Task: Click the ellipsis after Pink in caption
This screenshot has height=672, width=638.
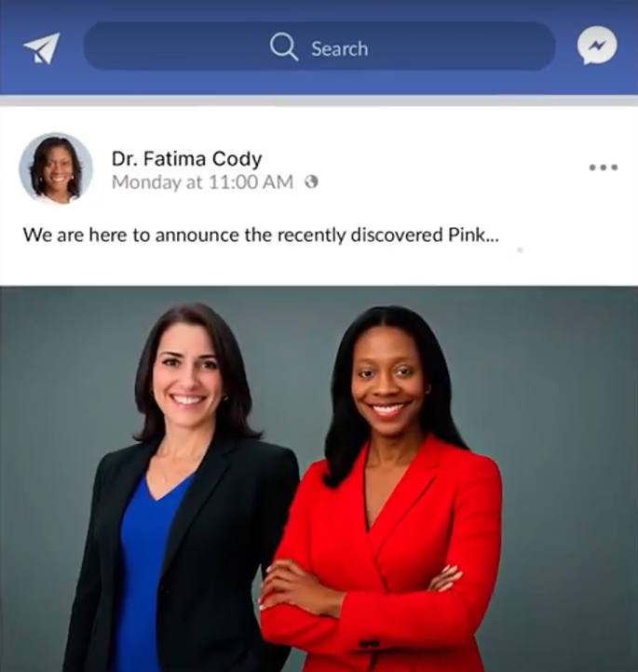Action: [x=492, y=238]
